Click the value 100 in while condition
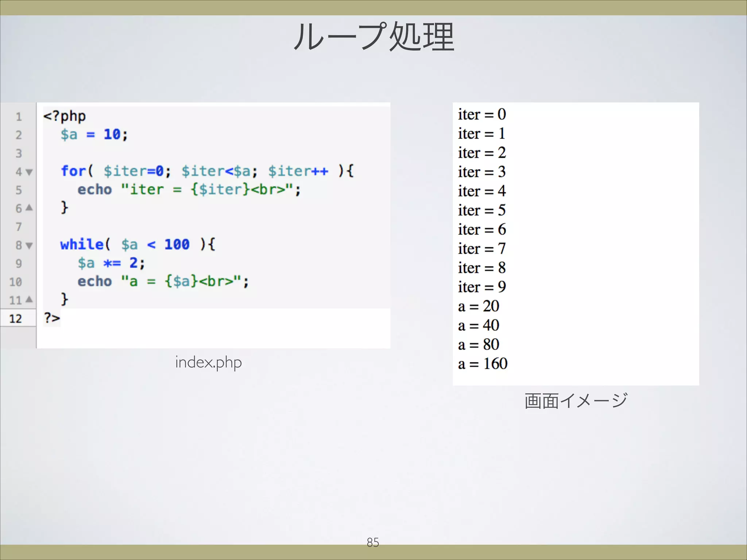The height and width of the screenshot is (560, 747). [177, 244]
